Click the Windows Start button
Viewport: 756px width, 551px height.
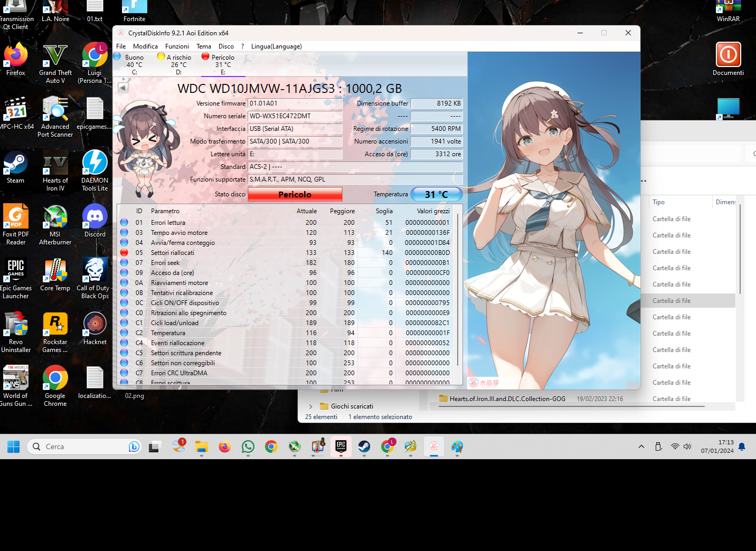14,446
